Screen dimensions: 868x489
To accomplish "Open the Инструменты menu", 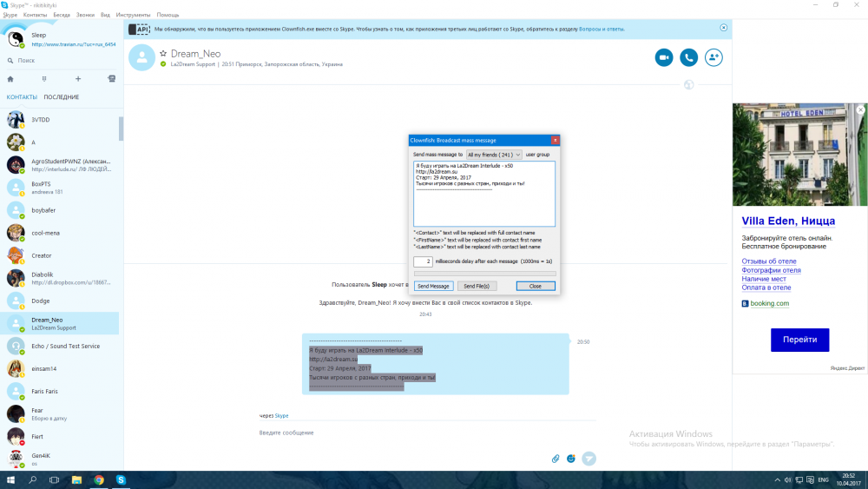I will (132, 15).
